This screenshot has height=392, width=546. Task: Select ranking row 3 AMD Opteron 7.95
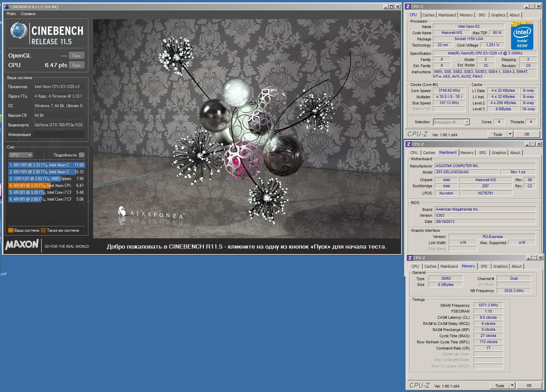tap(47, 179)
